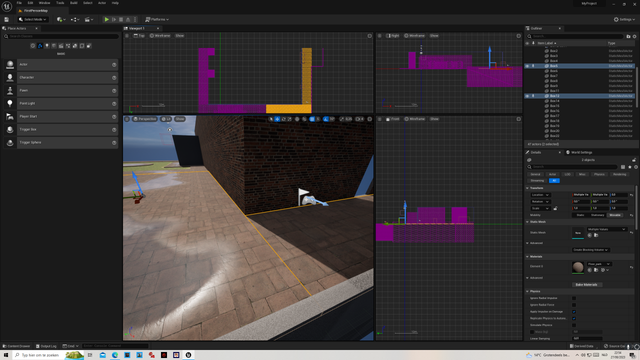Click the Trigger Box icon
The image size is (640, 360).
pyautogui.click(x=10, y=129)
